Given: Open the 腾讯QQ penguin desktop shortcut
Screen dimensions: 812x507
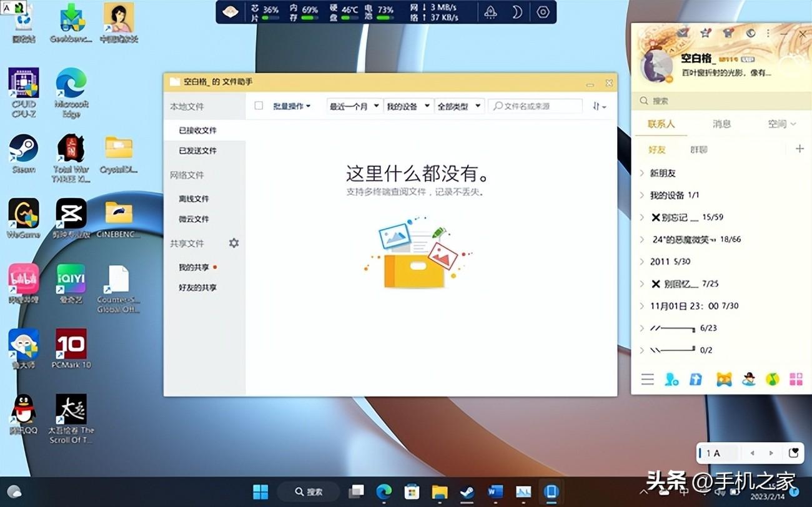Looking at the screenshot, I should pos(24,415).
